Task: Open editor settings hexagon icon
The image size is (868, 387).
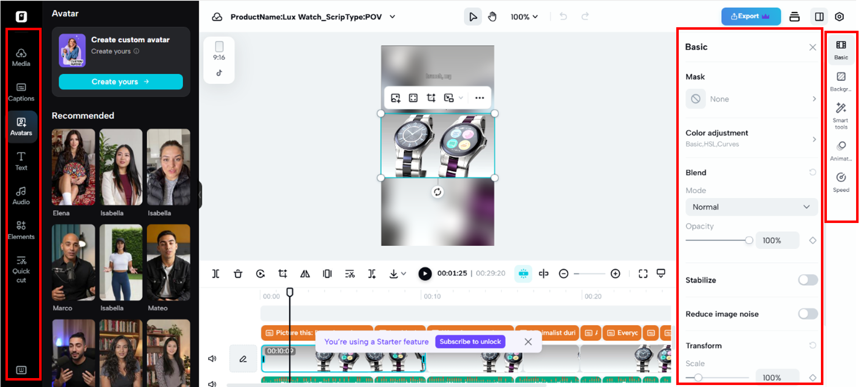Action: point(839,17)
